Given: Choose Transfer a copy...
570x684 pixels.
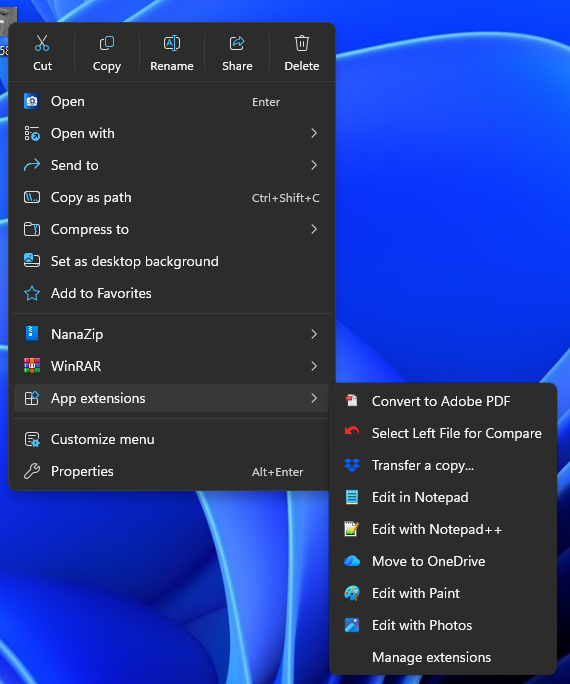Looking at the screenshot, I should tap(443, 465).
